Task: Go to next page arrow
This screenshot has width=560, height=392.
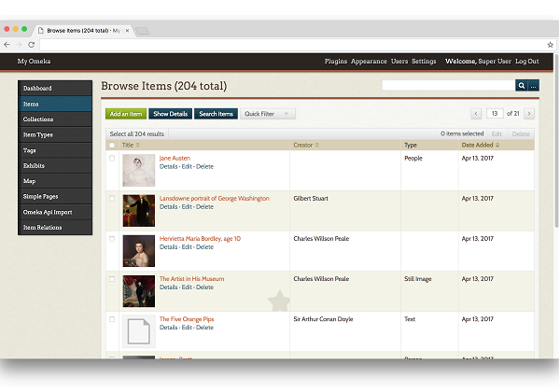Action: 529,114
